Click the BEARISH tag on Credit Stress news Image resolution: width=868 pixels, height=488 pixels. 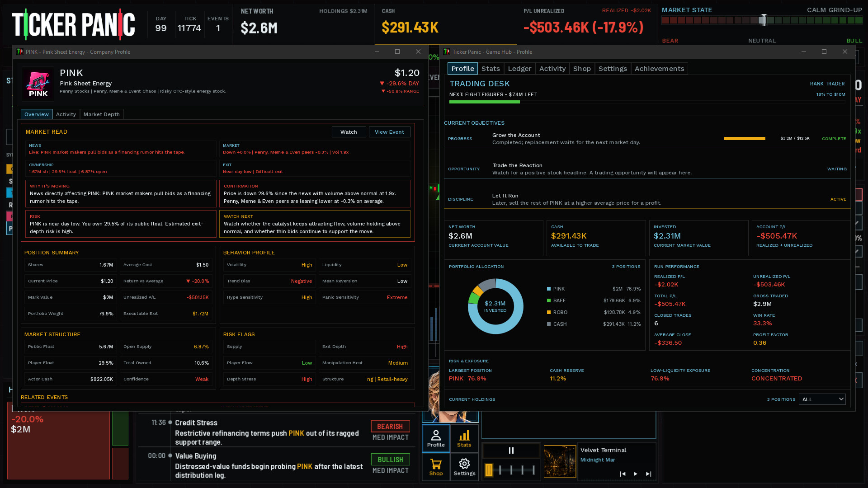tap(390, 427)
